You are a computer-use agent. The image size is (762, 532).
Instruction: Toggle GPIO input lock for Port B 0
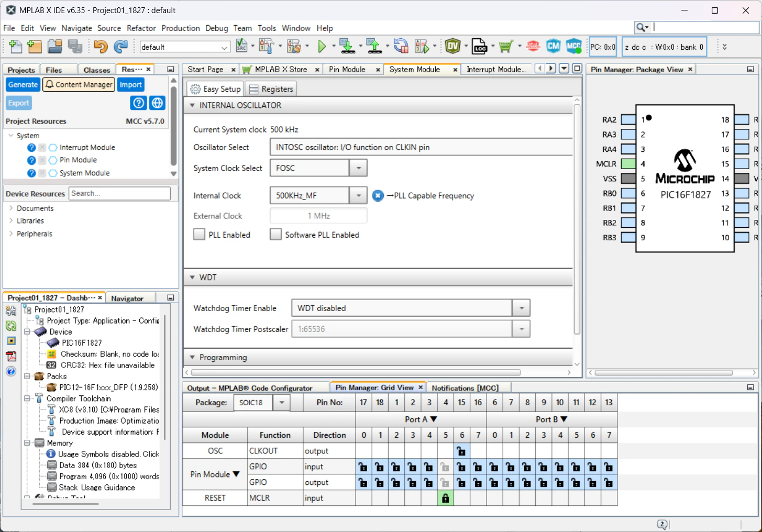(x=494, y=467)
